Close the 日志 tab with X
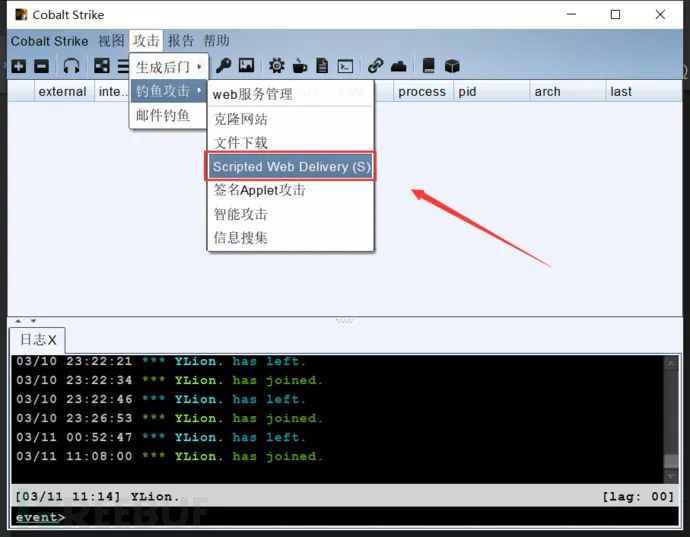 (x=52, y=340)
